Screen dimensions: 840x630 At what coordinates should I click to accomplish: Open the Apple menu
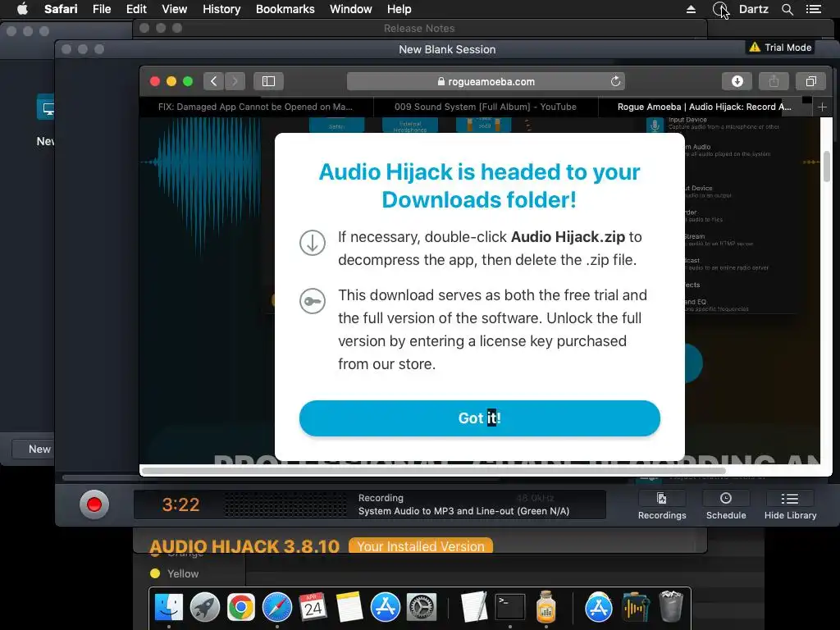22,9
